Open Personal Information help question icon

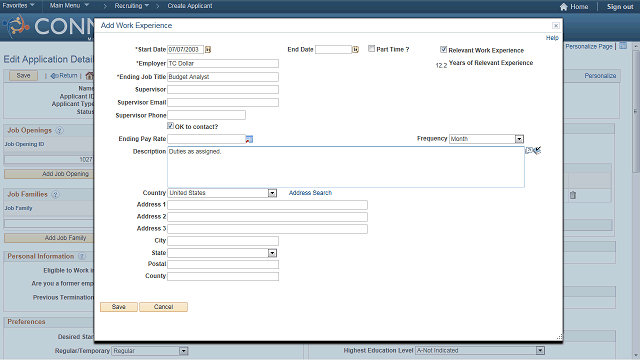(82, 256)
